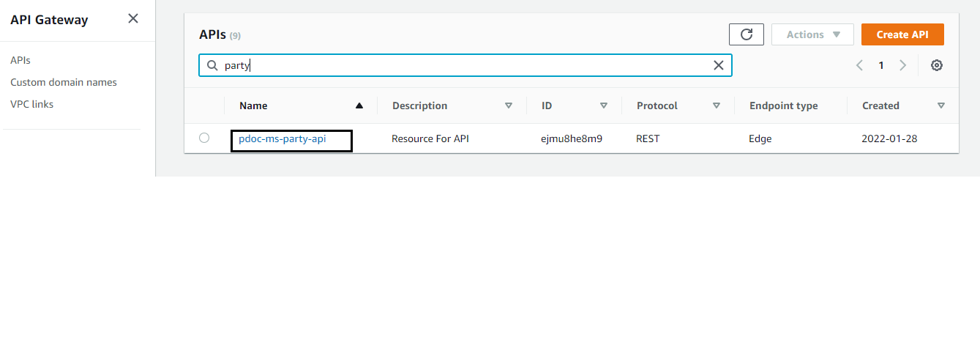Close the API Gateway side panel
The width and height of the screenshot is (980, 337).
[x=133, y=19]
